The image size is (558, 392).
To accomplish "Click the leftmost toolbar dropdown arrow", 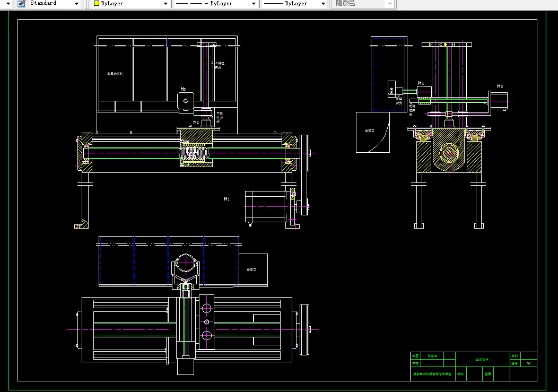I will coord(7,4).
